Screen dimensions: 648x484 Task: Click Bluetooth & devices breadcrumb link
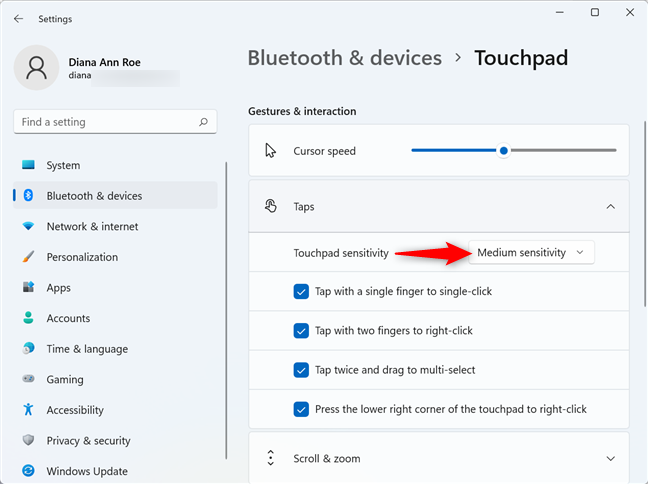point(345,57)
